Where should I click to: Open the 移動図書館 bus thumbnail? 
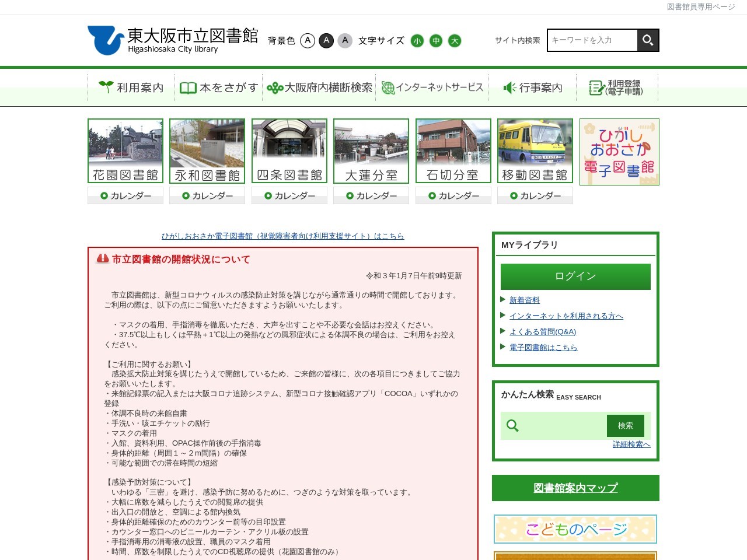[535, 151]
